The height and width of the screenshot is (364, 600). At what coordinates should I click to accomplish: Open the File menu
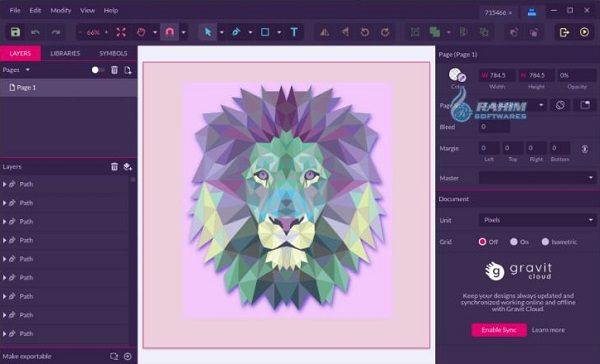click(x=15, y=10)
